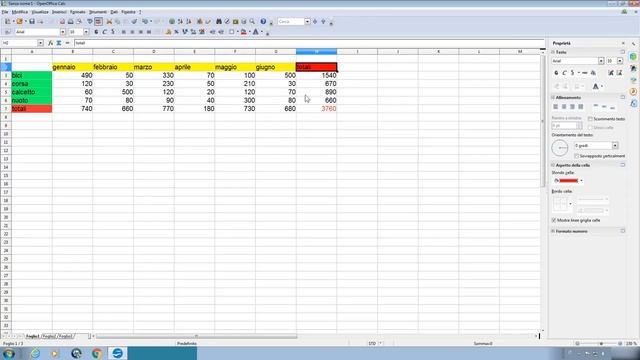
Task: Open font name dropdown in formatting toolbar
Action: point(63,32)
